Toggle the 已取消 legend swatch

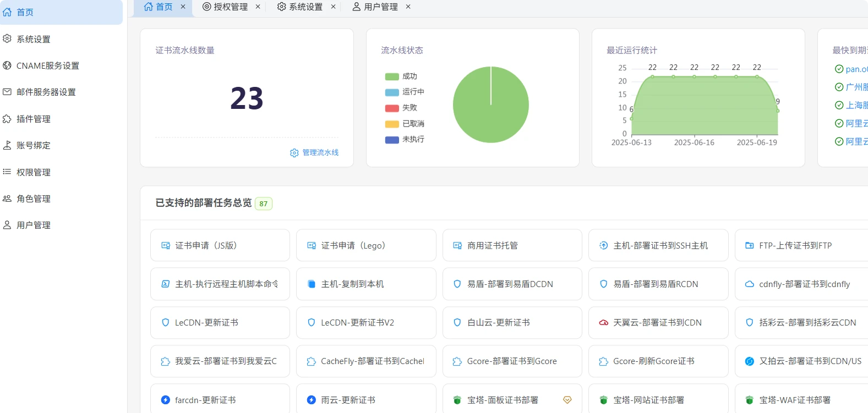392,124
